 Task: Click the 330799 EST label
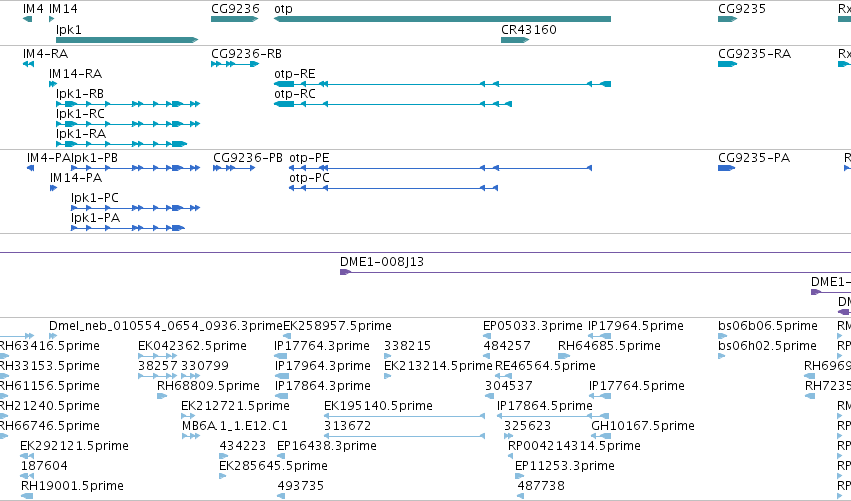tap(205, 366)
